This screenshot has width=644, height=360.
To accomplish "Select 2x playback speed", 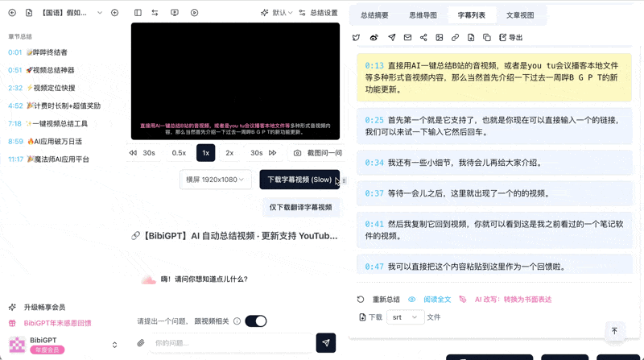I will [229, 153].
